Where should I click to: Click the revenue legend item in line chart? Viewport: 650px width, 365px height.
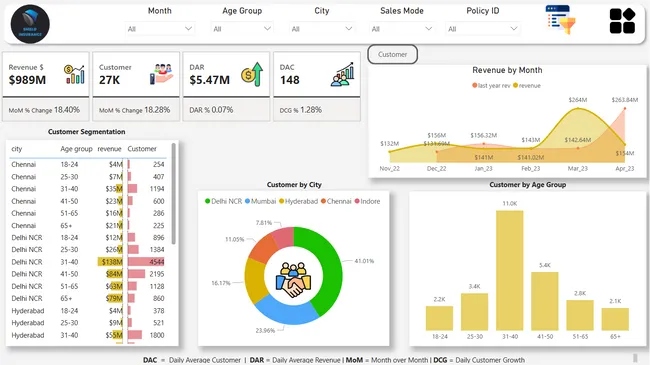527,85
